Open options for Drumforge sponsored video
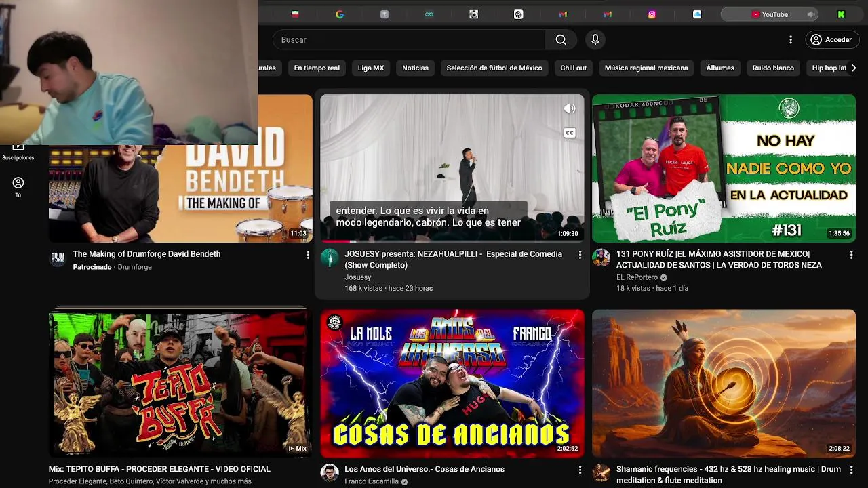Image resolution: width=868 pixels, height=488 pixels. point(308,255)
